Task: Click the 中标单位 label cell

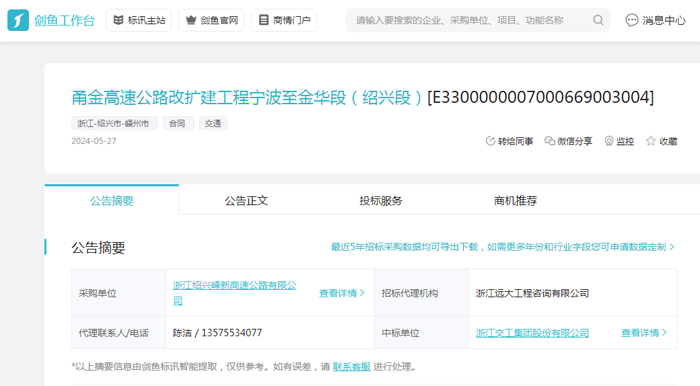Action: point(422,333)
